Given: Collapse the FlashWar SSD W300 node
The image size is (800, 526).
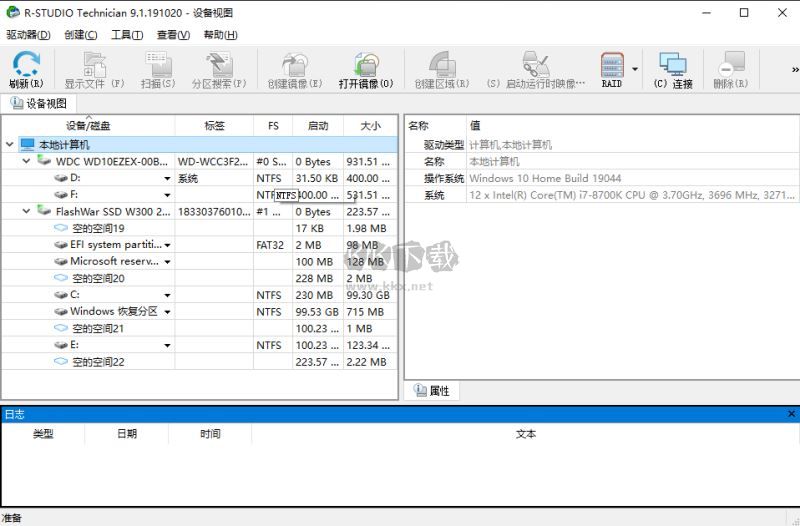Looking at the screenshot, I should click(x=25, y=211).
